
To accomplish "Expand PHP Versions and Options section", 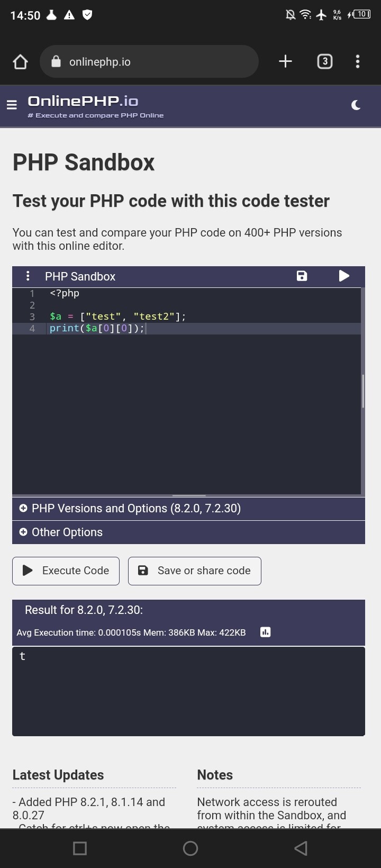I will (x=188, y=509).
